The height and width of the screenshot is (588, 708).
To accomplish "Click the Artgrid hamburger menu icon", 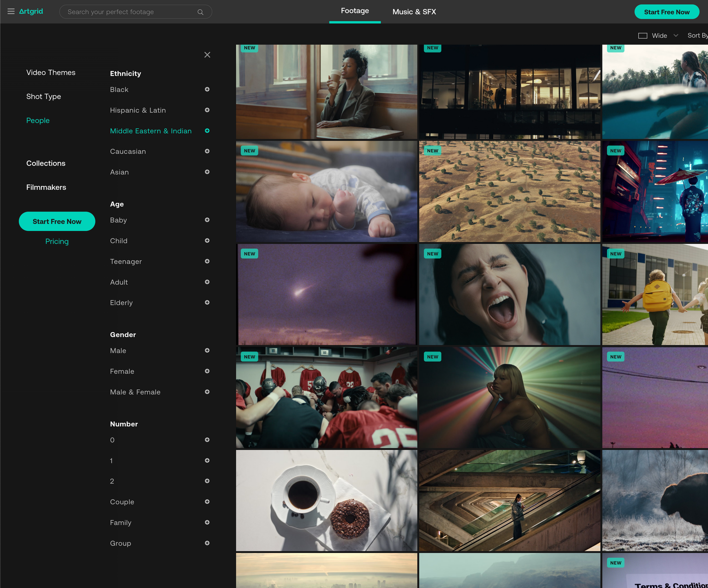I will [11, 11].
